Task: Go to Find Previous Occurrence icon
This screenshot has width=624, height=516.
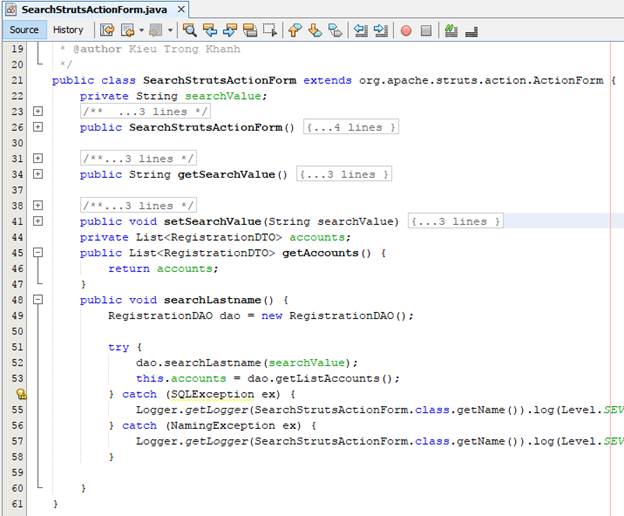Action: tap(210, 30)
